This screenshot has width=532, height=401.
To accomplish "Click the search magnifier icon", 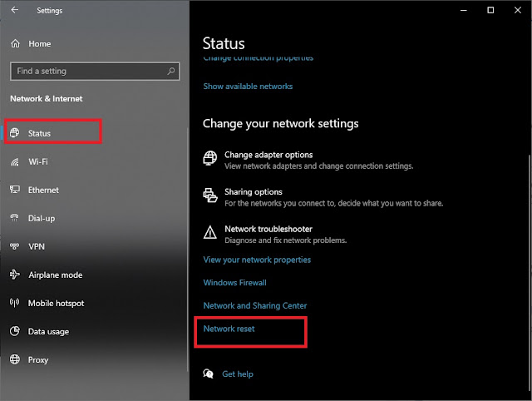I will pos(171,71).
